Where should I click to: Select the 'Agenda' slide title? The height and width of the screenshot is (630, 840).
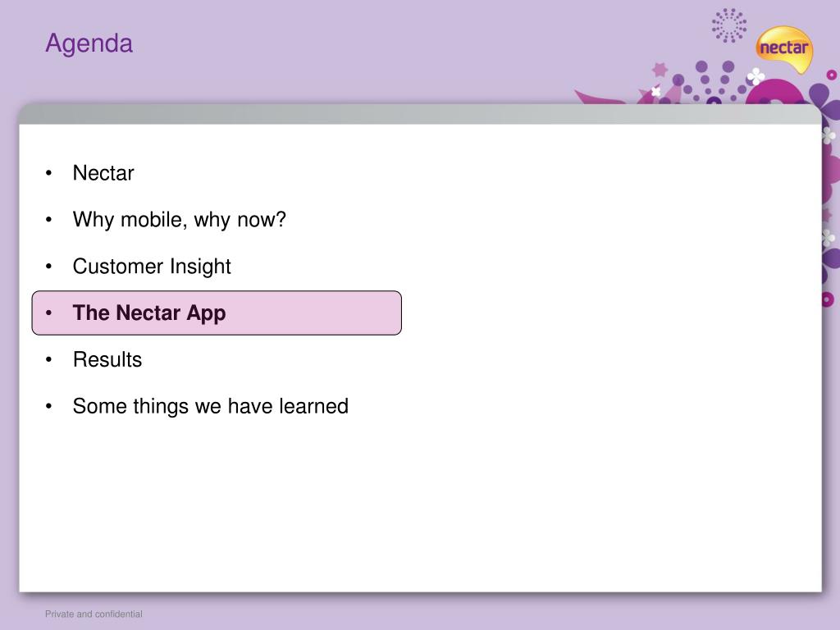click(89, 43)
